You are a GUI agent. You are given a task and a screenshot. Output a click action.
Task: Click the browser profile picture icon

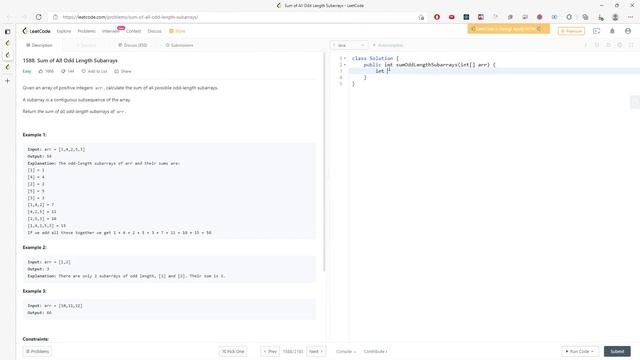(615, 17)
